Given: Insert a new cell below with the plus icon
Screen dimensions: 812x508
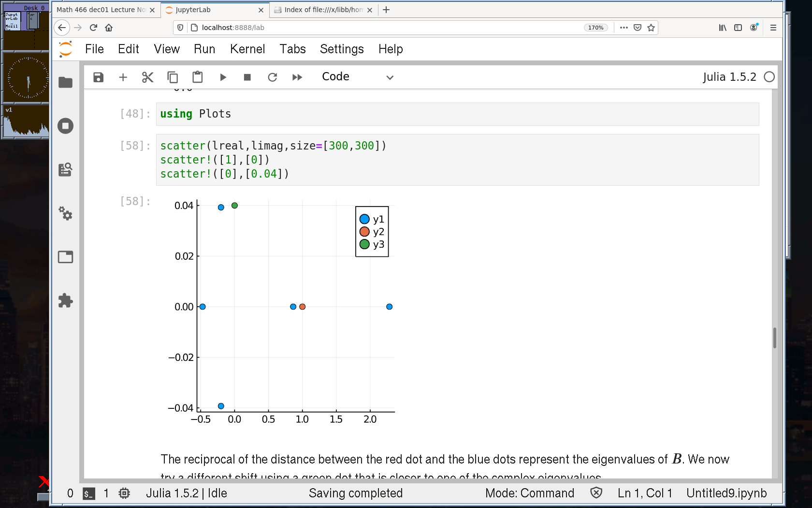Looking at the screenshot, I should pyautogui.click(x=123, y=77).
